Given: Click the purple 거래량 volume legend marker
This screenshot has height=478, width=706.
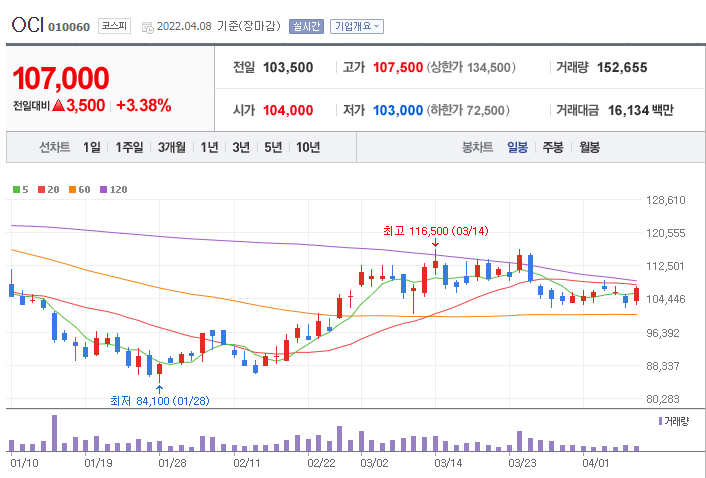Looking at the screenshot, I should tap(660, 421).
